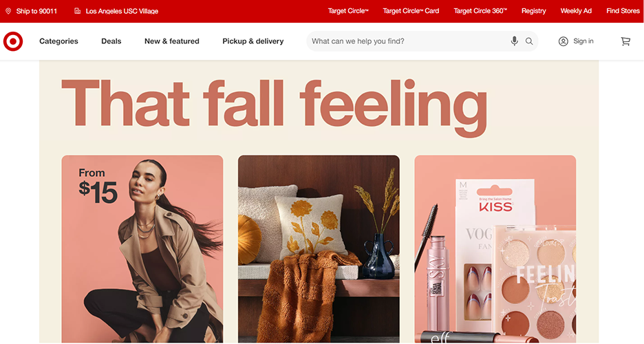Viewport: 644px width, 344px height.
Task: Click the microphone voice search icon
Action: (x=514, y=41)
